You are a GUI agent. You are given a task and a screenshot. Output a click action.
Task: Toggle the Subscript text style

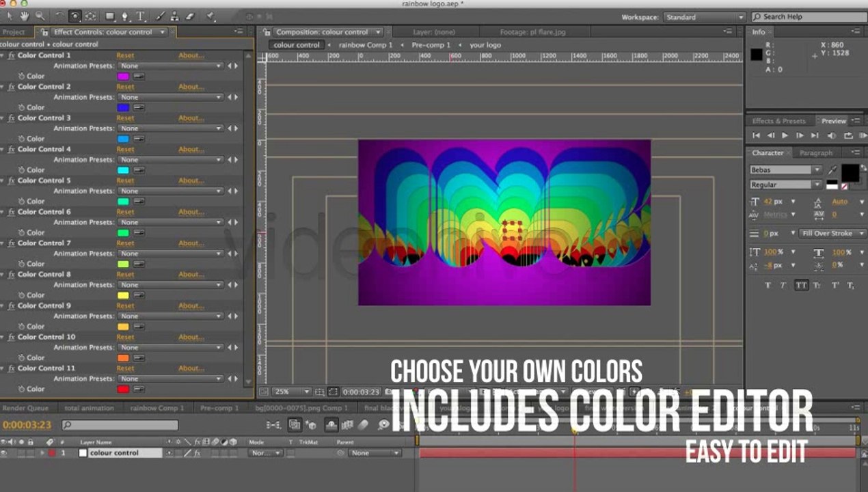pos(851,285)
